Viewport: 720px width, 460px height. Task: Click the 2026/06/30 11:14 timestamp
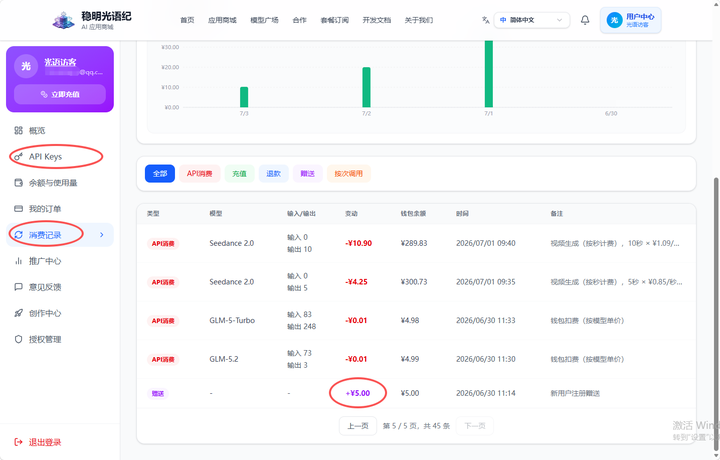point(486,393)
